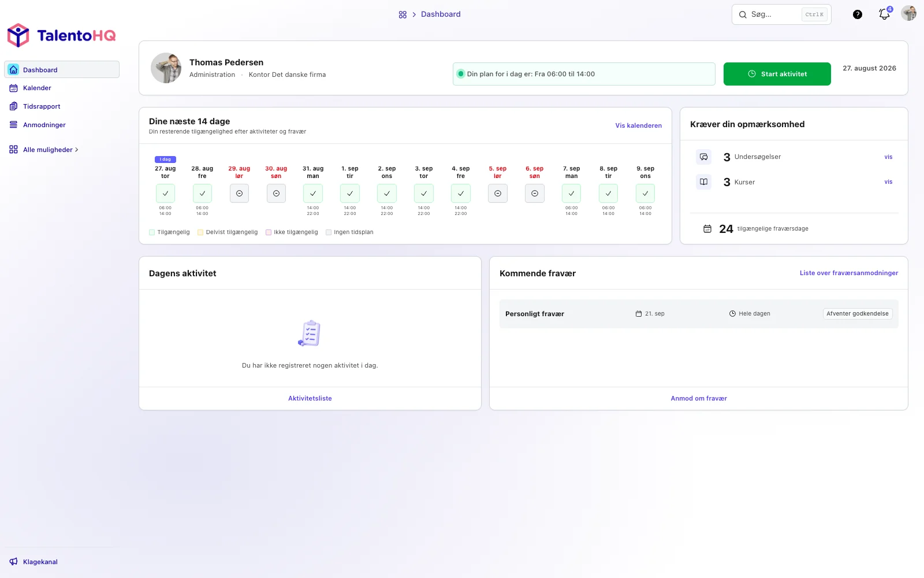Open Liste over fraværsanmodninger

(849, 273)
